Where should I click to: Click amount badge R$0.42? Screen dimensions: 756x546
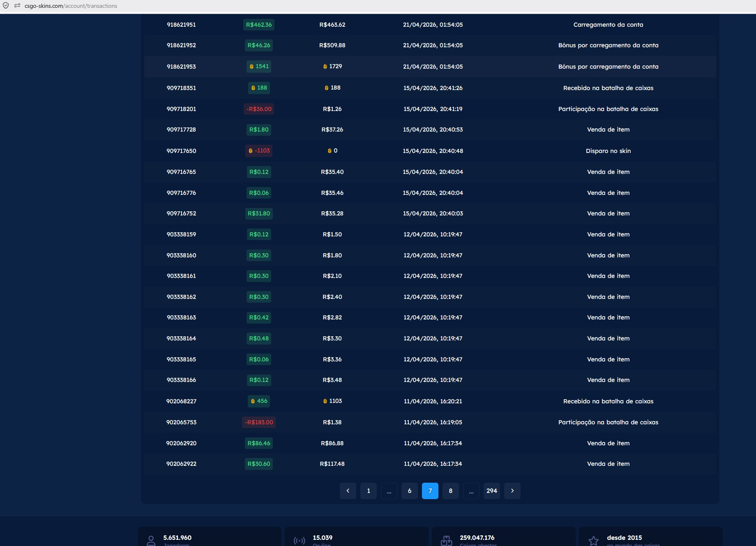(259, 317)
